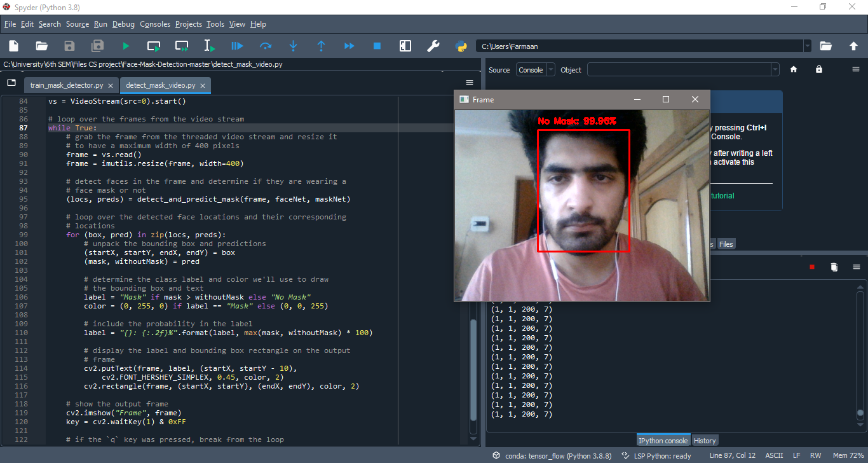
Task: Select the Debug file icon
Action: (237, 46)
